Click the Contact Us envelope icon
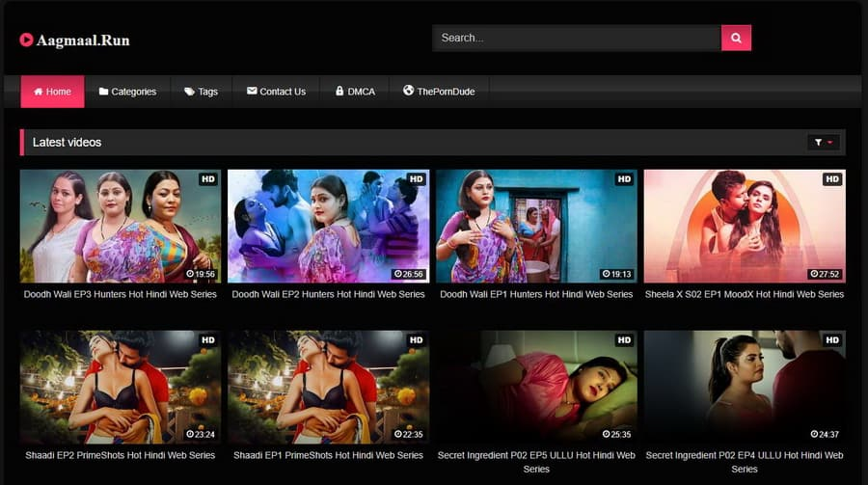 tap(252, 92)
